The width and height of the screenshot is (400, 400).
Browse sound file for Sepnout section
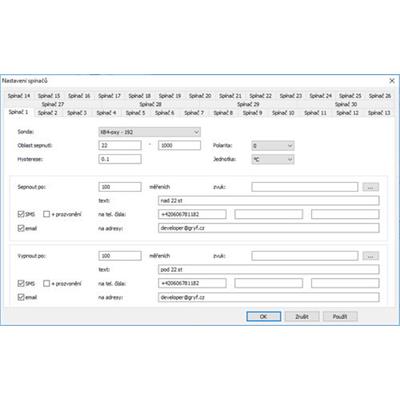370,187
